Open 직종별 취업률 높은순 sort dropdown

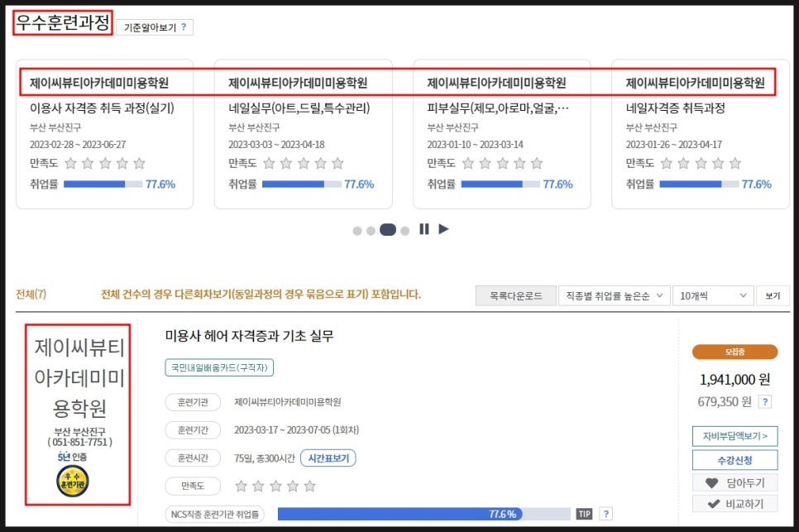point(614,295)
